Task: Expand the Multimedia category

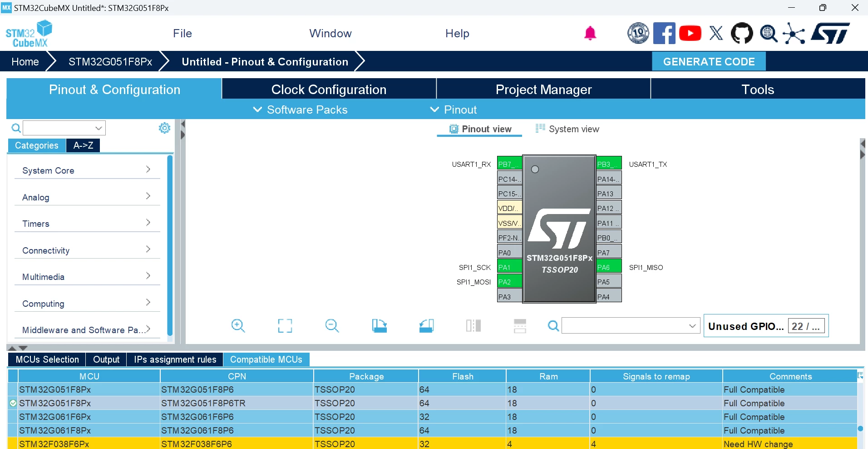Action: (87, 277)
